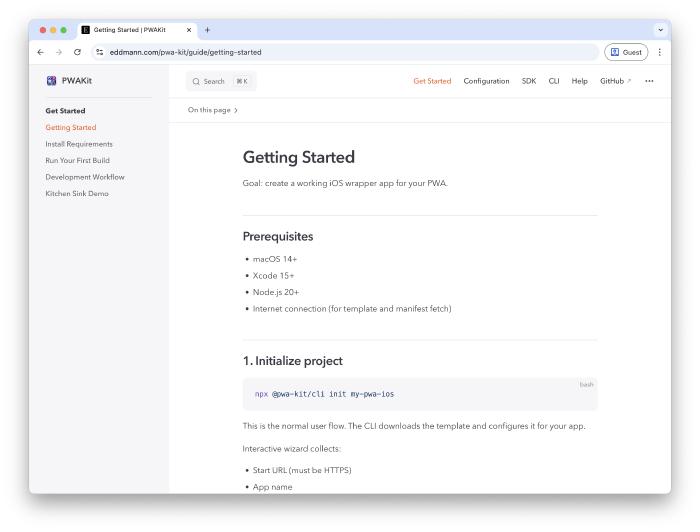Click the site info icon in address bar
This screenshot has height=532, width=700.
98,52
